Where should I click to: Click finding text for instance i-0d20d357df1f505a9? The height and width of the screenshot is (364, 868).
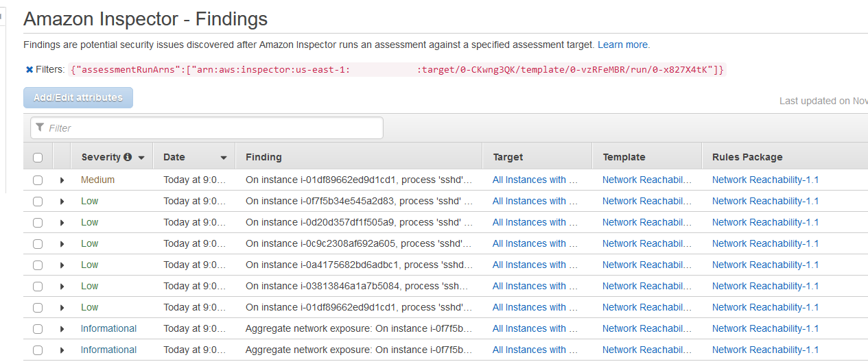click(359, 222)
